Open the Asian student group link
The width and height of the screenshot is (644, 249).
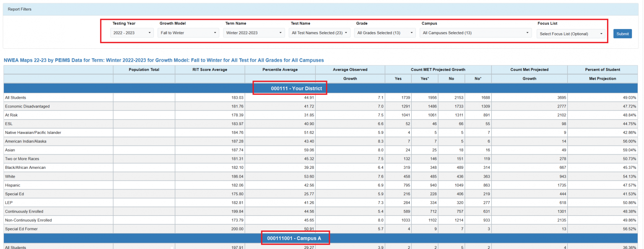click(x=10, y=150)
